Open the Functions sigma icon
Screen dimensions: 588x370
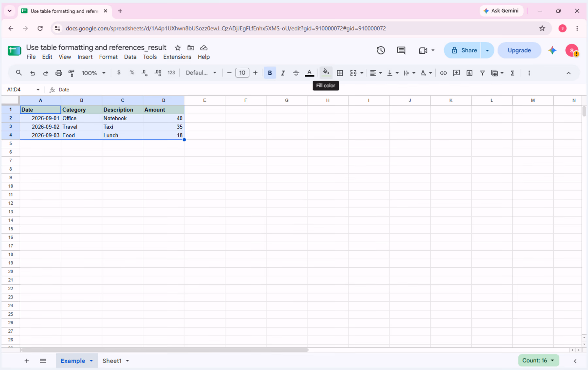[513, 73]
